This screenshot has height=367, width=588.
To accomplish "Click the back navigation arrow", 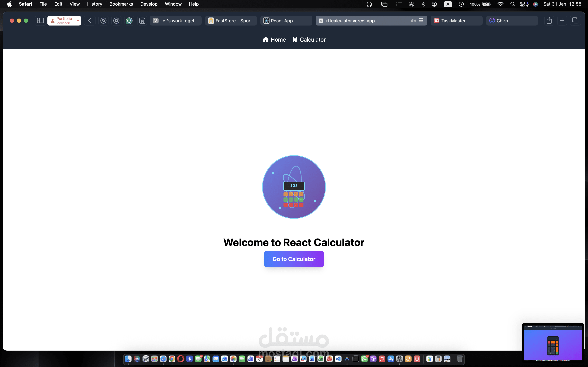I will point(90,21).
